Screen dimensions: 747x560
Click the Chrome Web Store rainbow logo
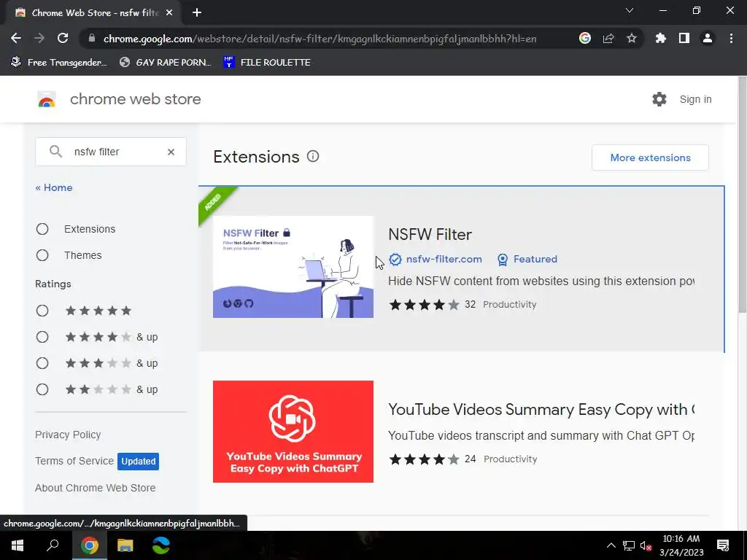(47, 99)
